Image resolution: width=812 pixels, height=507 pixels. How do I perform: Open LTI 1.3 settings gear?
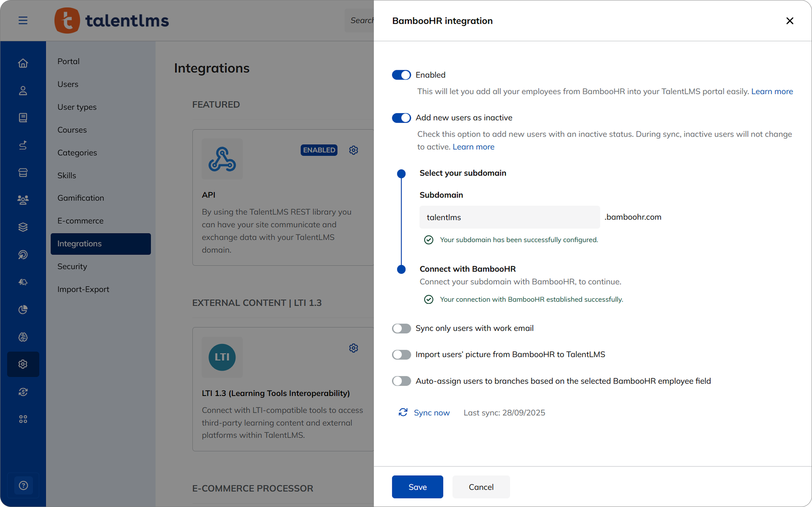coord(353,348)
